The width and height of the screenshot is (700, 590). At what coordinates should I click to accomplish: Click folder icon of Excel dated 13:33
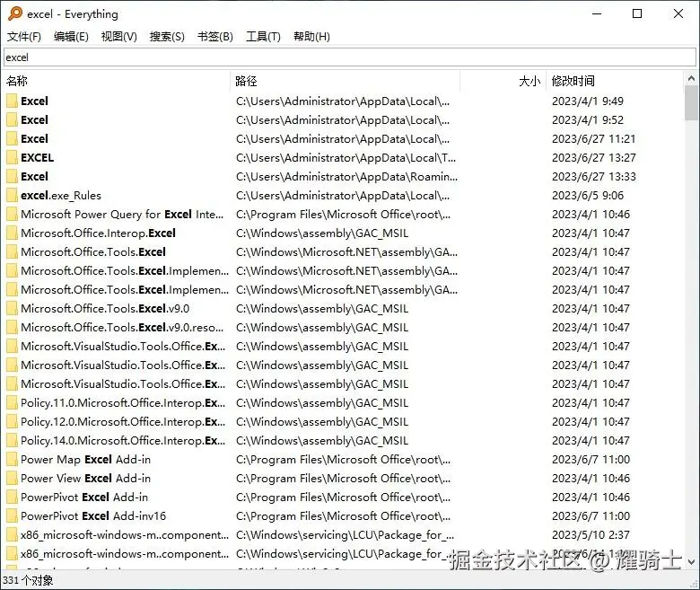pyautogui.click(x=12, y=176)
